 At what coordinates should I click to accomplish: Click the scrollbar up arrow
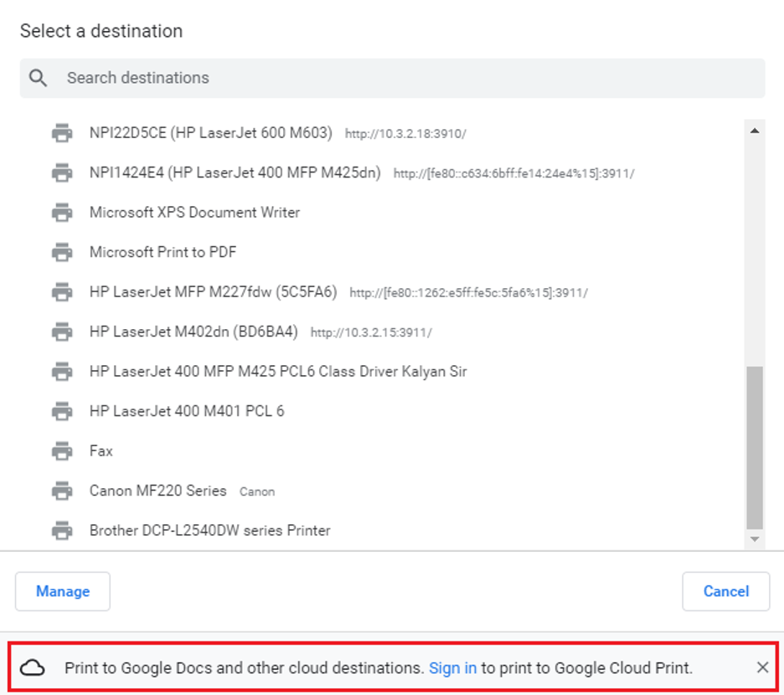754,131
